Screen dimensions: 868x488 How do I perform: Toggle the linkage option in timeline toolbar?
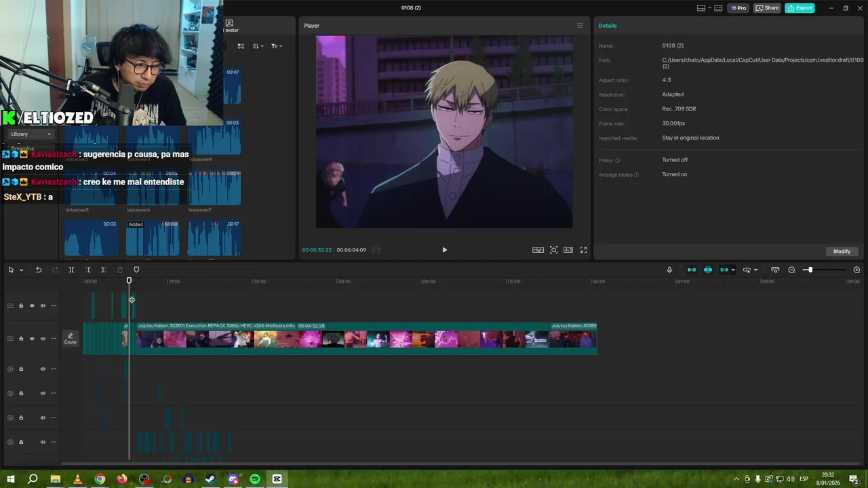coord(724,270)
